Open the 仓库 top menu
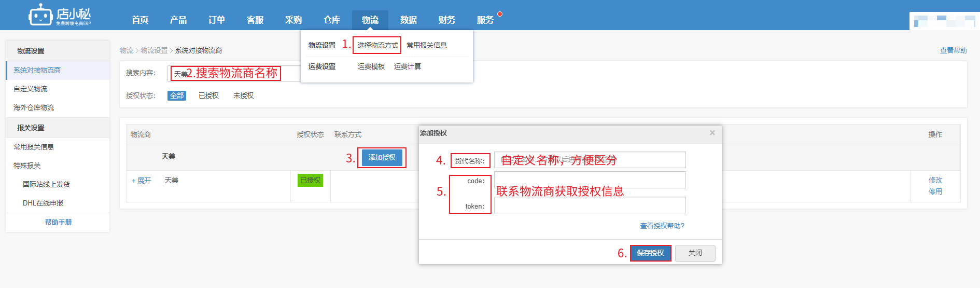This screenshot has height=288, width=980. (332, 20)
